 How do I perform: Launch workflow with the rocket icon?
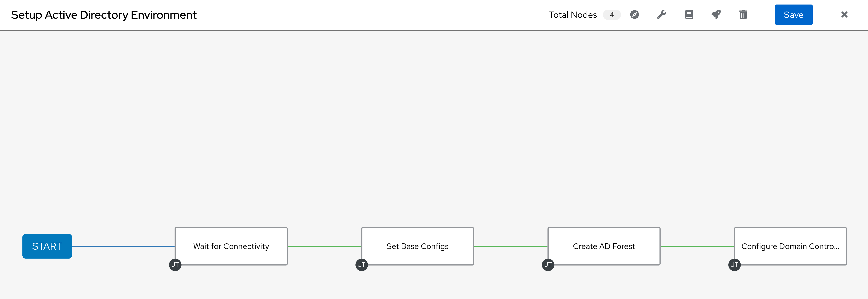click(716, 15)
